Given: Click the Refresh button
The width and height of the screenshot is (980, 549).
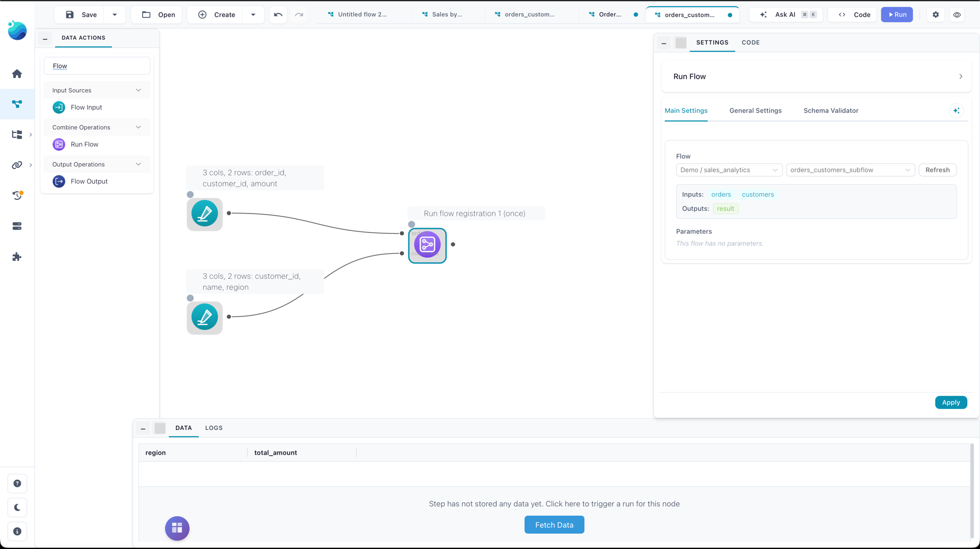Looking at the screenshot, I should (x=937, y=170).
